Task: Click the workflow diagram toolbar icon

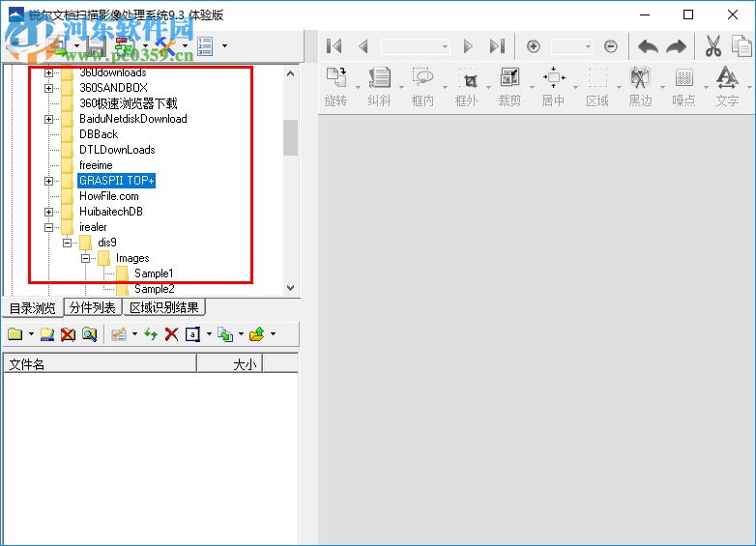Action: point(125,46)
